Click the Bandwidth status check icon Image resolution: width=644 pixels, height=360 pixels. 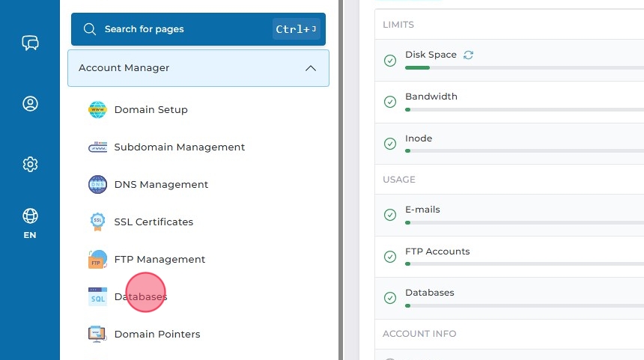pyautogui.click(x=390, y=102)
